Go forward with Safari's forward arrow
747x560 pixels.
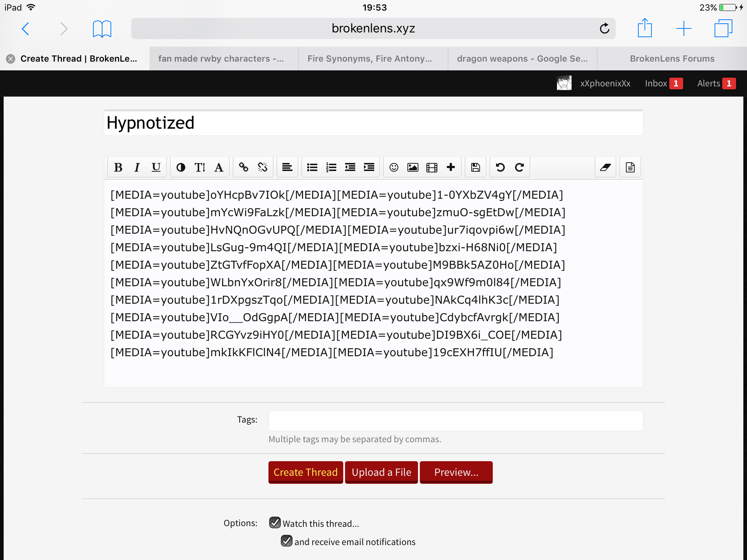64,28
